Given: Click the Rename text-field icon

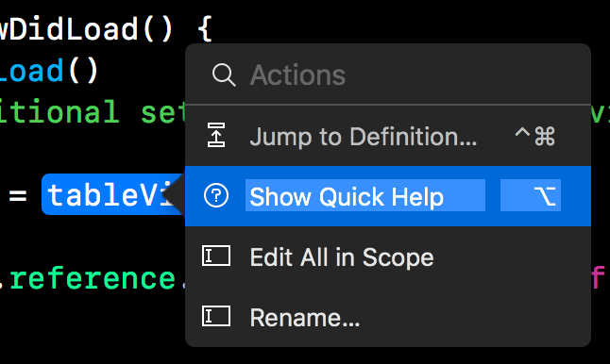Looking at the screenshot, I should pyautogui.click(x=216, y=316).
